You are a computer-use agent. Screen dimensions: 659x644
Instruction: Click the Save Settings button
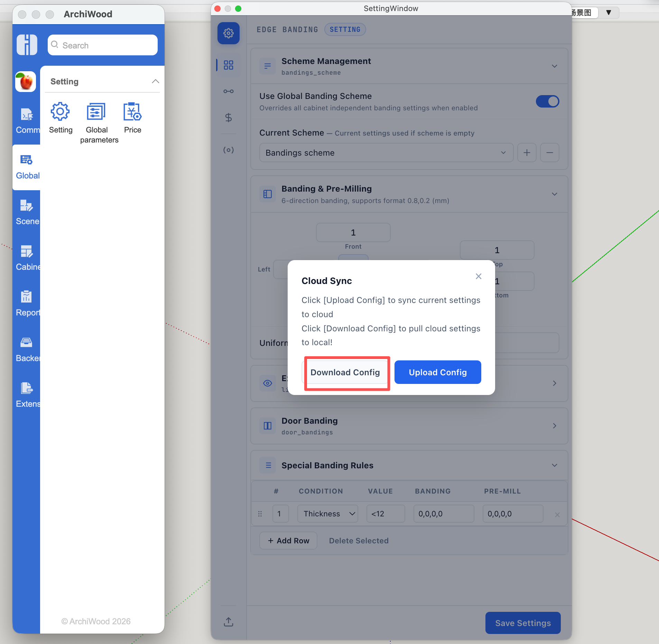pyautogui.click(x=523, y=623)
